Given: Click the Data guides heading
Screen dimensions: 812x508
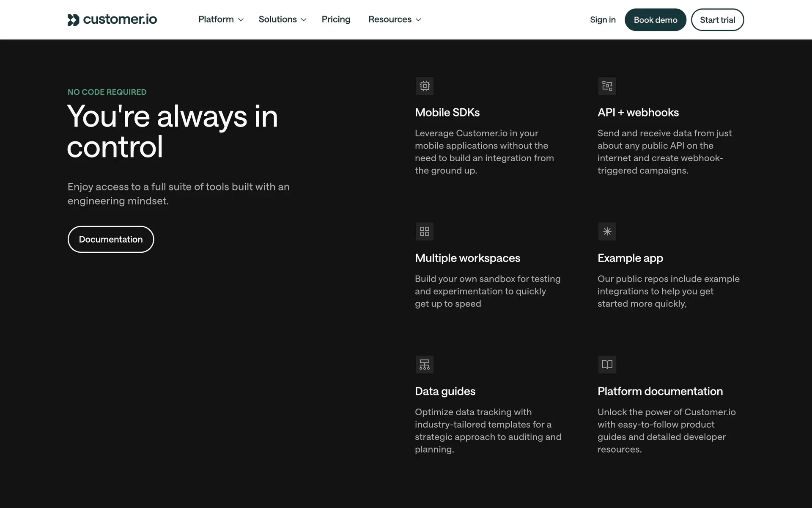Looking at the screenshot, I should click(445, 391).
